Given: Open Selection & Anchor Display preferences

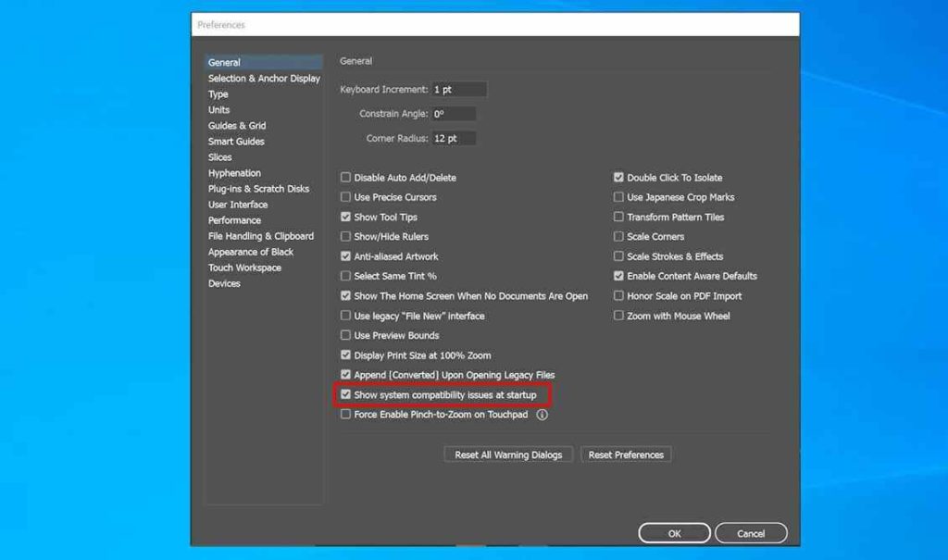Looking at the screenshot, I should pos(264,79).
